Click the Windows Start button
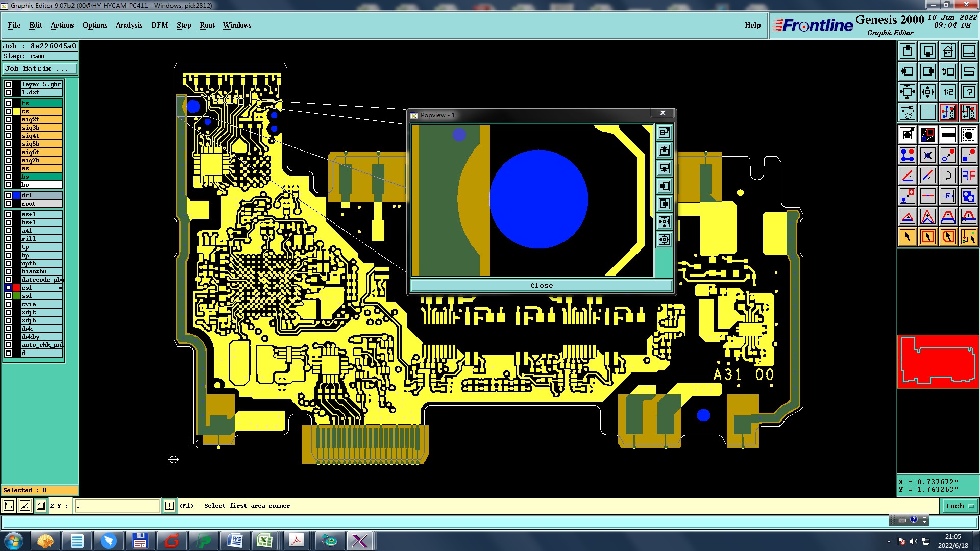Image resolution: width=980 pixels, height=551 pixels. tap(13, 541)
